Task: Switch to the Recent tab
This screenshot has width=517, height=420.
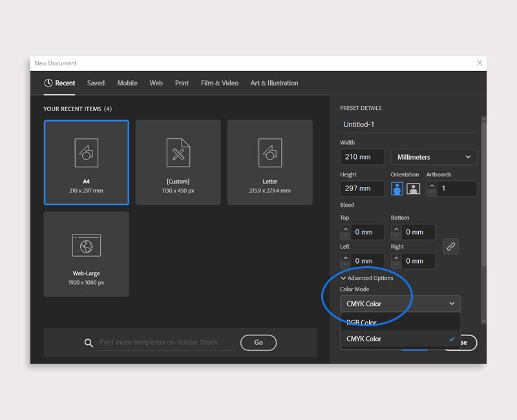Action: pyautogui.click(x=59, y=83)
